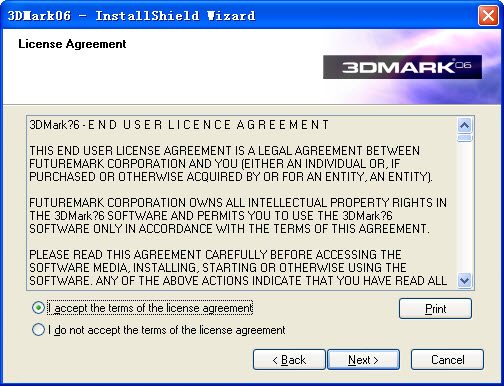Click the line starting 'PLEASE READ THIS AGREEMENT CAREFULLY'
This screenshot has height=386, width=504.
215,255
